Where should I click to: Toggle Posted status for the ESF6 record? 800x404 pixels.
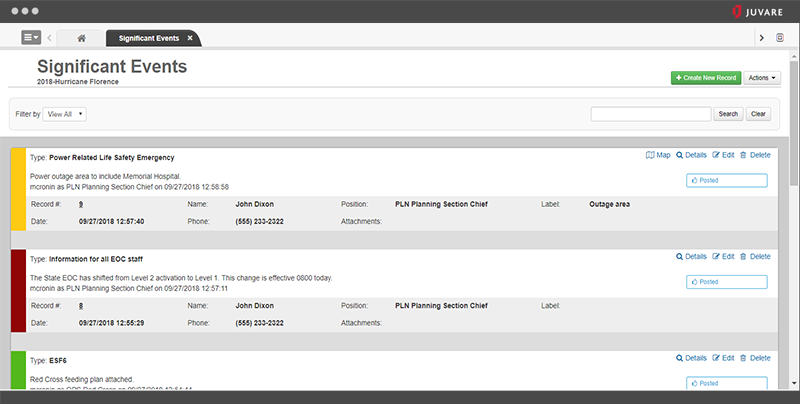pyautogui.click(x=728, y=383)
